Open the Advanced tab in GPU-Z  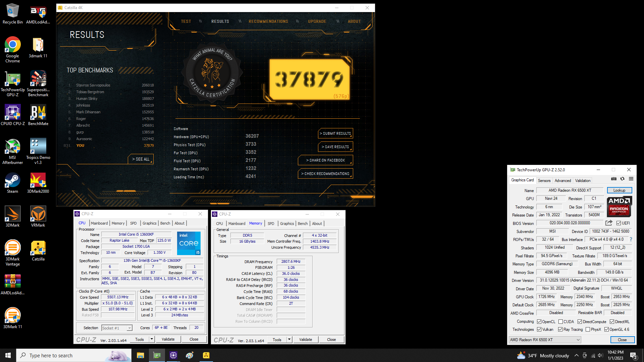pos(562,181)
